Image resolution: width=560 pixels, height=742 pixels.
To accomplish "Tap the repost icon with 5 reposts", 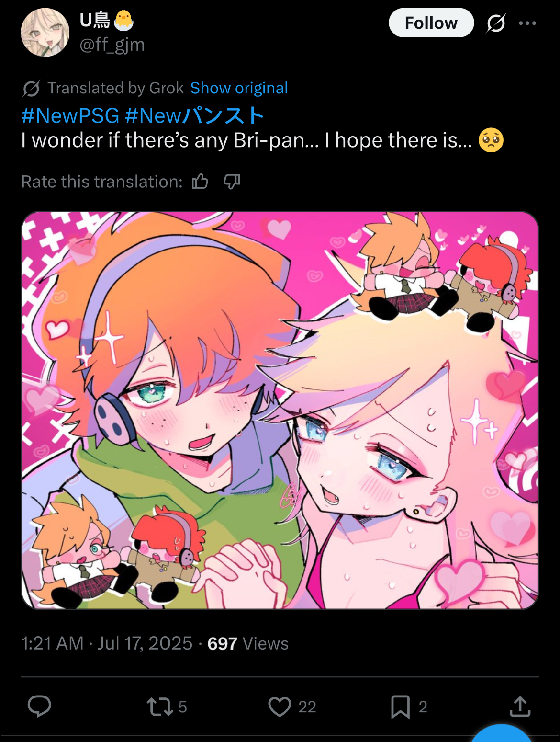I will coord(167,707).
